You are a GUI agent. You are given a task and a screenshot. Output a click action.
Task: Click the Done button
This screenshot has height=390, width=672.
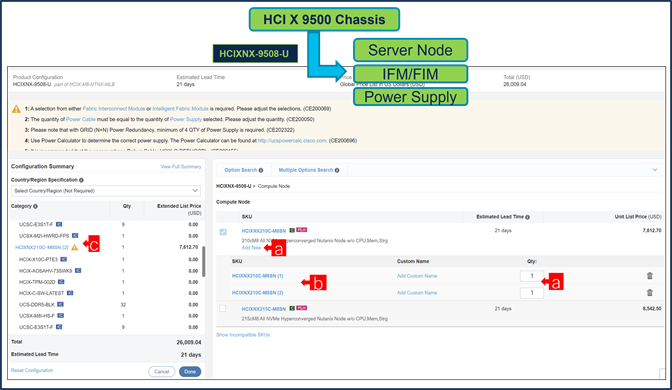pos(190,372)
